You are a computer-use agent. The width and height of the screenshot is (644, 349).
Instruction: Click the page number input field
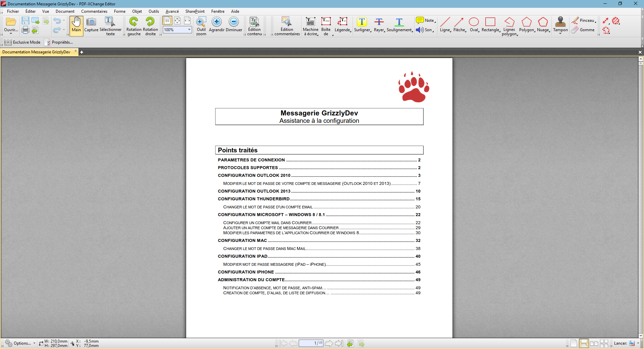[x=311, y=343]
